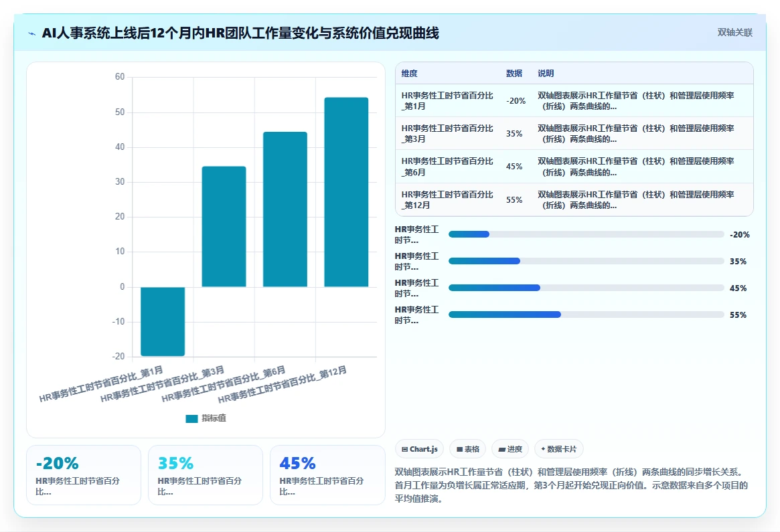Click the HR事务性工时节… label of the 35% progress row
Screen dimensions: 780x532
417,262
